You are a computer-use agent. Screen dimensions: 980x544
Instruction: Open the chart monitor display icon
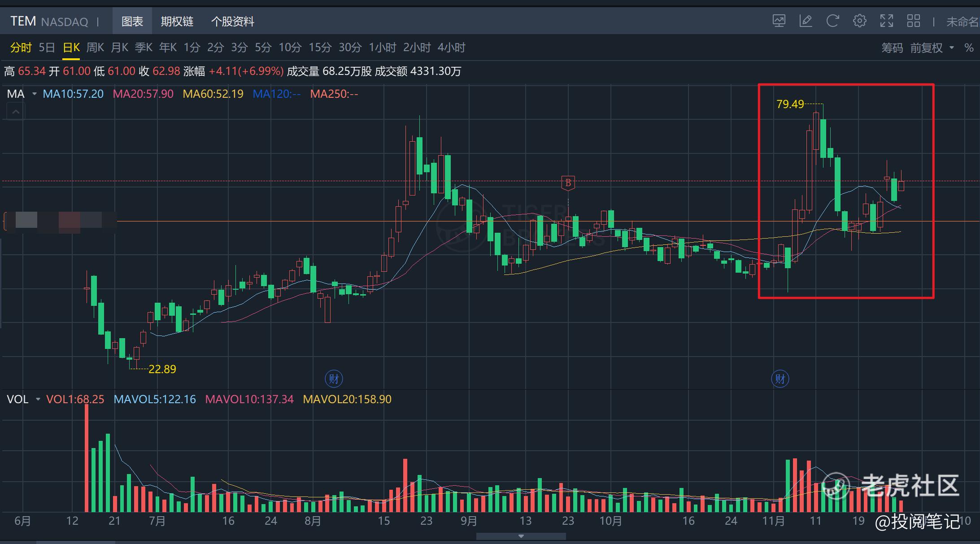[779, 21]
